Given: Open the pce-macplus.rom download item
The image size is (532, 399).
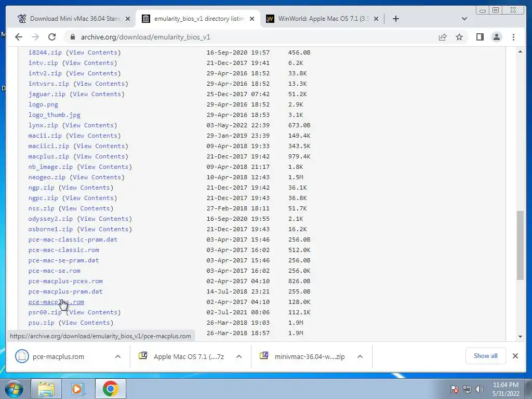Looking at the screenshot, I should tap(58, 356).
